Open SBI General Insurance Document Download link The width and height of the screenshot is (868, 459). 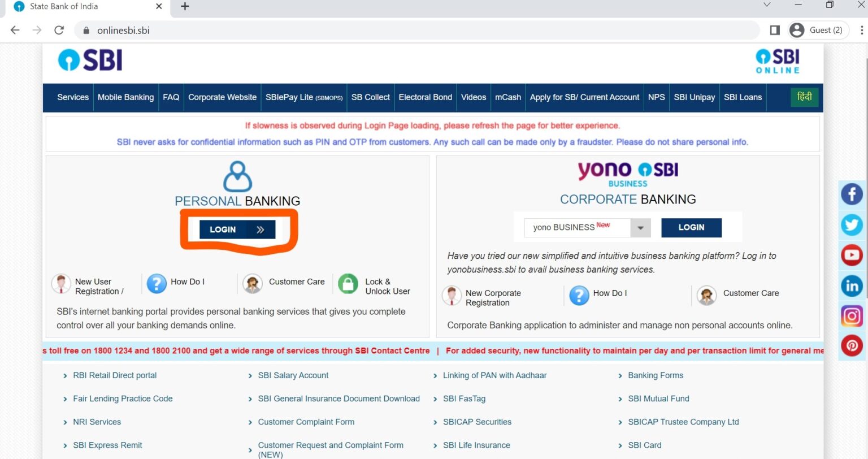click(x=339, y=399)
